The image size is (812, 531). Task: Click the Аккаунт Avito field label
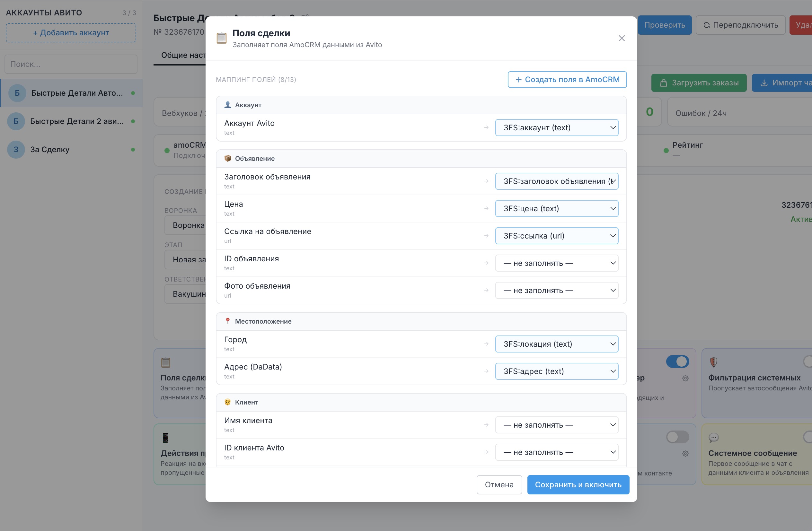coord(249,123)
